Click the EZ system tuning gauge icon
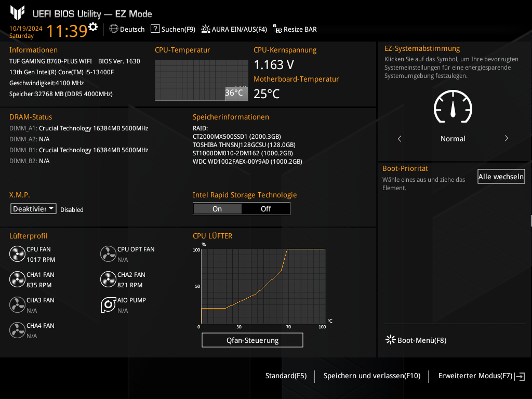This screenshot has height=399, width=532. click(x=453, y=107)
